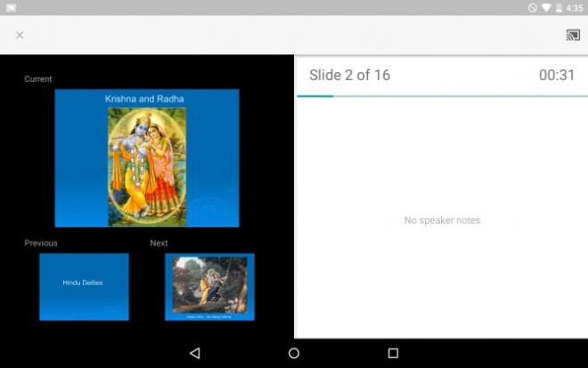
Task: Tap the Krishna and Radha slide title
Action: (144, 98)
